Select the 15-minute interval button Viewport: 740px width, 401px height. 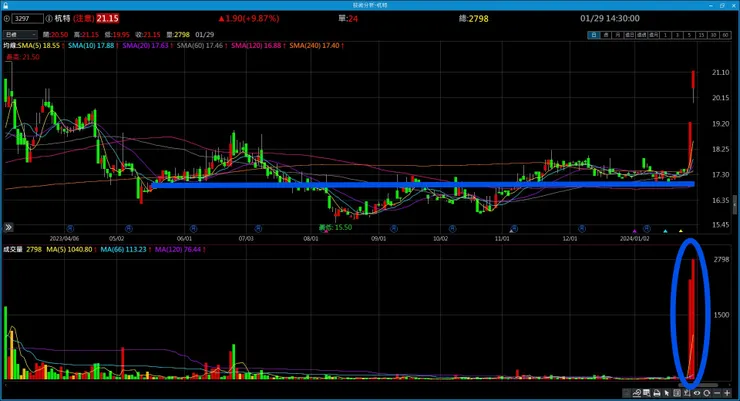[701, 35]
